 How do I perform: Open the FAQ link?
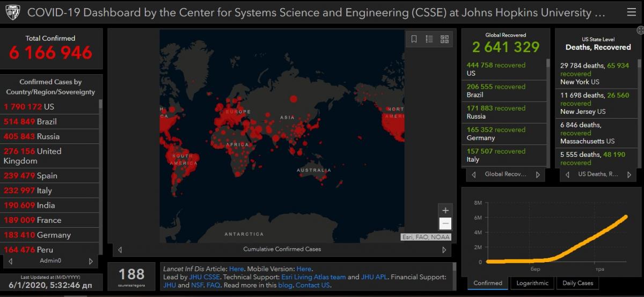[x=213, y=285]
